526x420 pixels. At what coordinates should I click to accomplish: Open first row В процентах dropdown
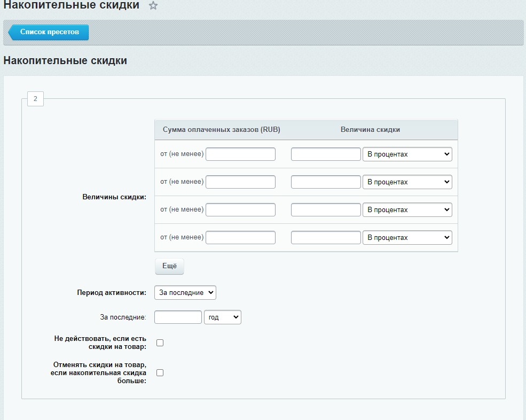point(407,154)
